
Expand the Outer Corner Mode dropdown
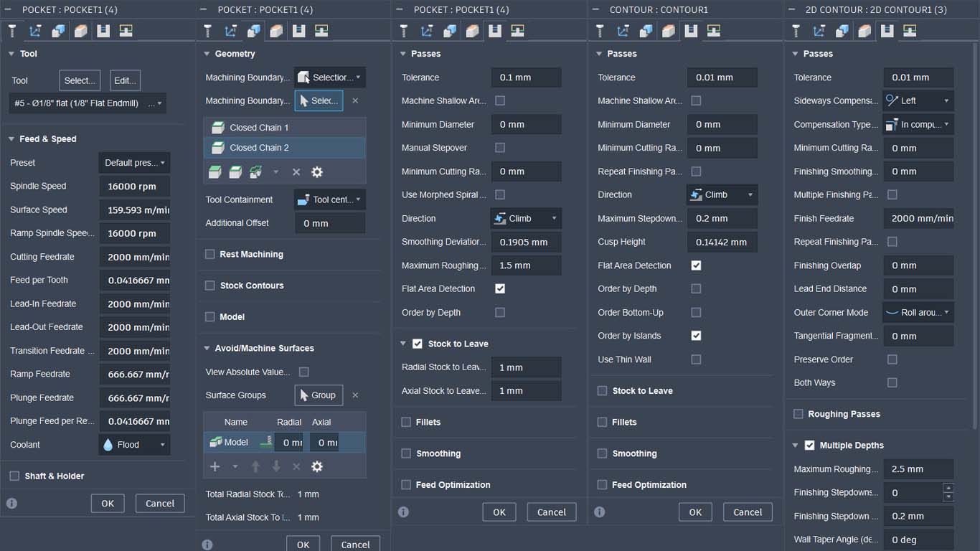918,313
